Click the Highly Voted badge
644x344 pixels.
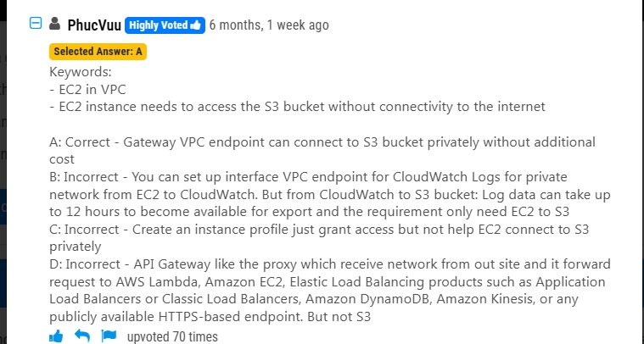(x=165, y=25)
